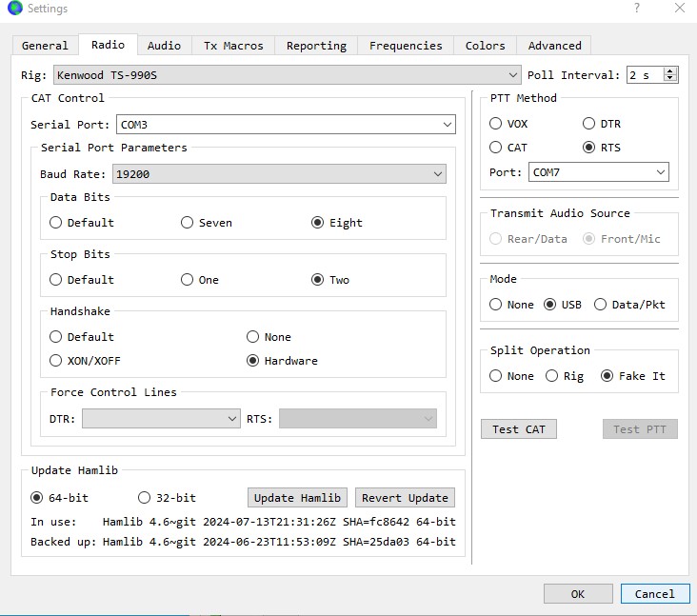
Task: Click the Test CAT button
Action: pyautogui.click(x=518, y=428)
